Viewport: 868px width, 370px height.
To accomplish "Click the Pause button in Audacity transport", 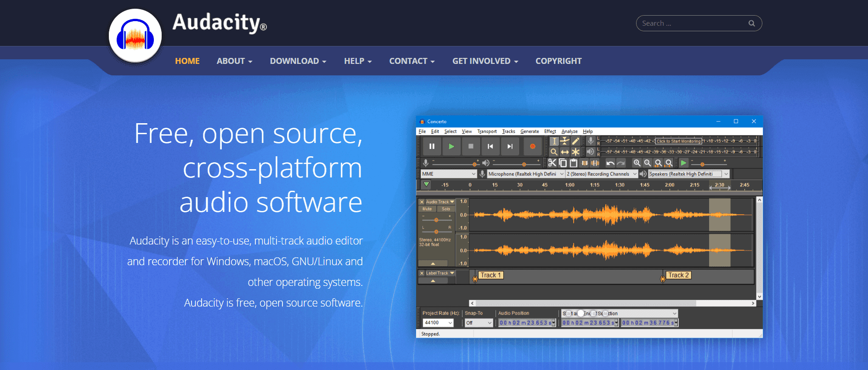I will [432, 146].
